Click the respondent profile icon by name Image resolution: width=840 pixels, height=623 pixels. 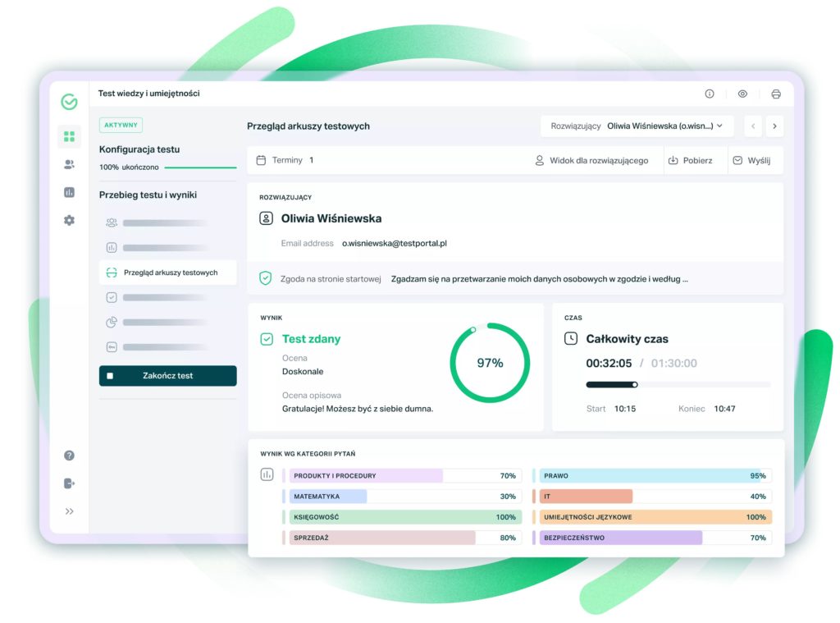point(267,218)
